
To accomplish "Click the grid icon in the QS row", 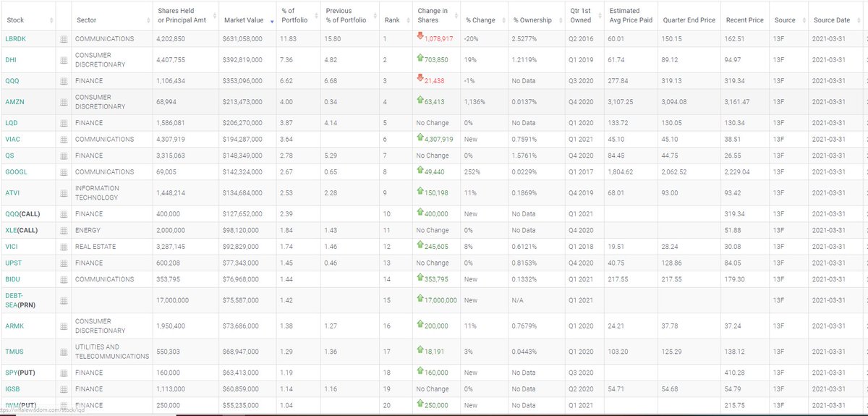I will point(63,156).
